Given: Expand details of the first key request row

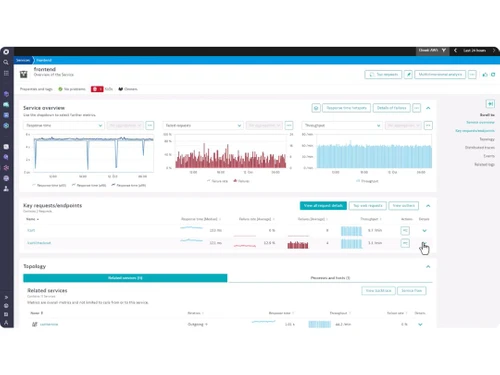Looking at the screenshot, I should pos(424,230).
